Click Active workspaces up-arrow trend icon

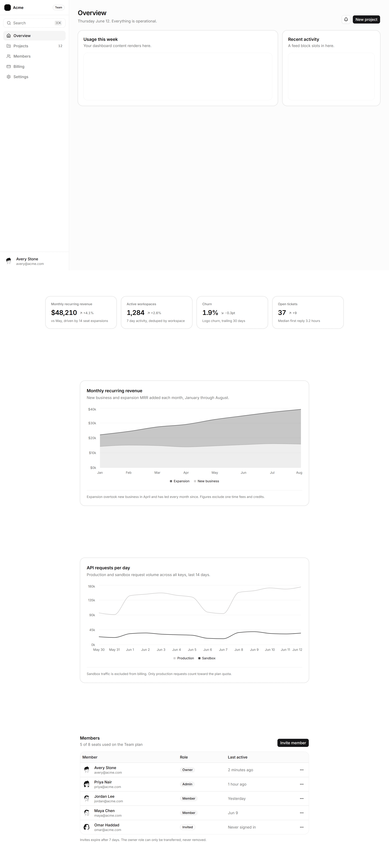click(149, 313)
